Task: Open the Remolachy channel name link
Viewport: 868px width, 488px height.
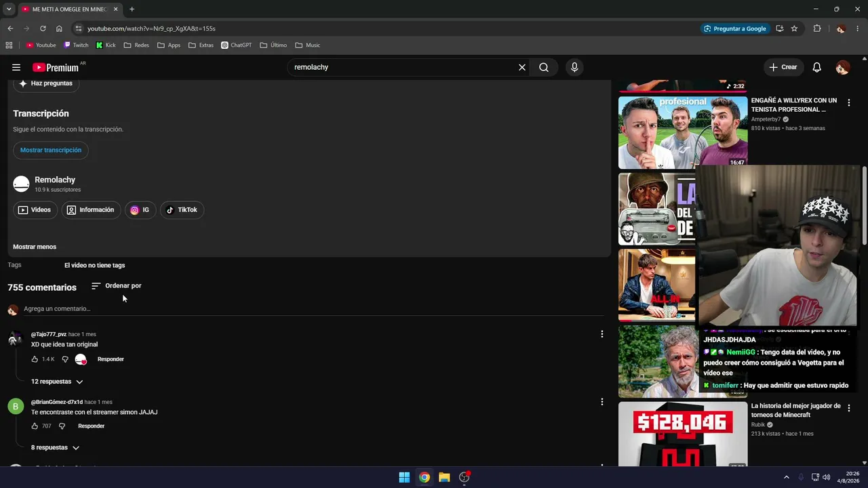Action: point(55,180)
